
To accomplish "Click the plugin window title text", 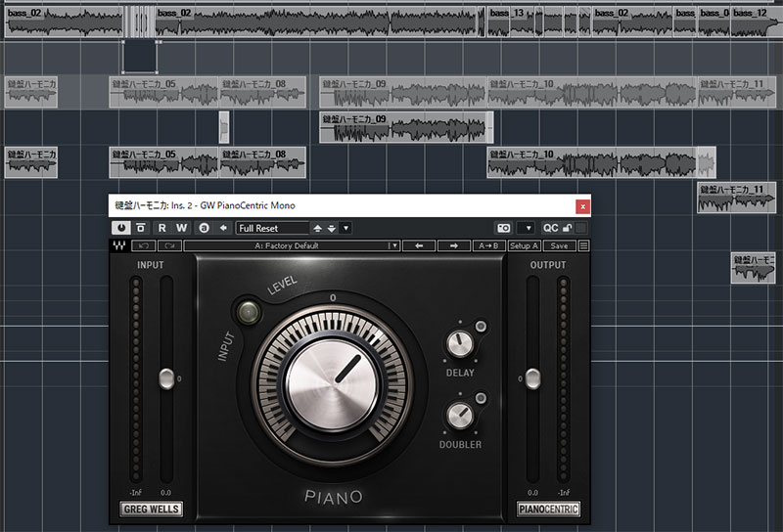I will tap(205, 205).
